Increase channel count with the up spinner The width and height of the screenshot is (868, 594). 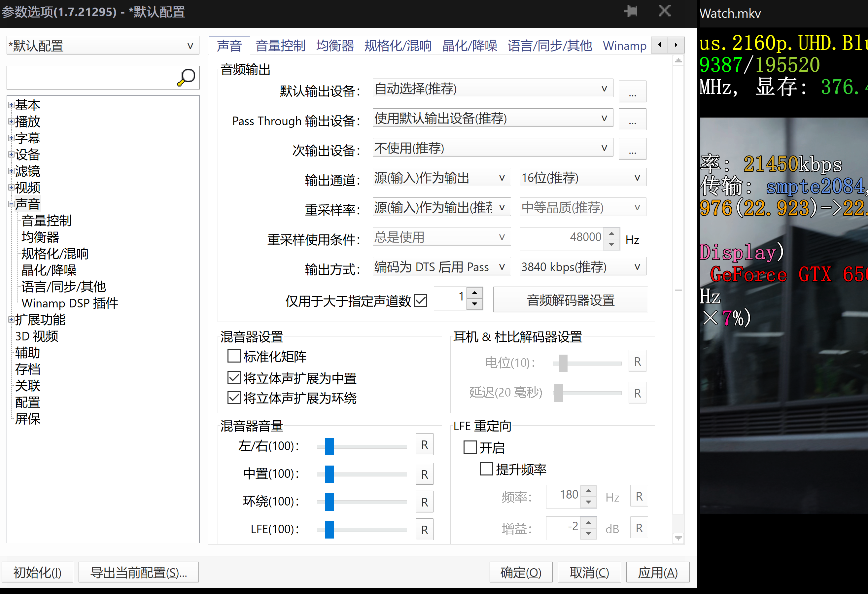click(x=474, y=293)
